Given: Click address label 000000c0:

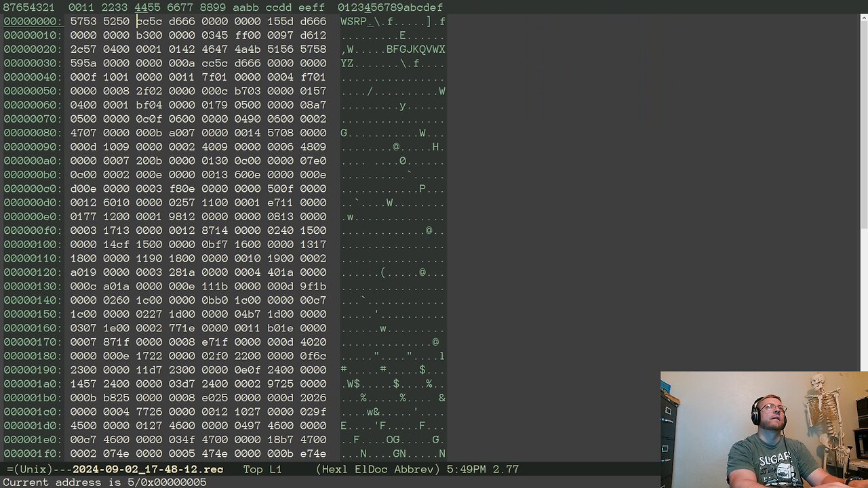Looking at the screenshot, I should [33, 189].
